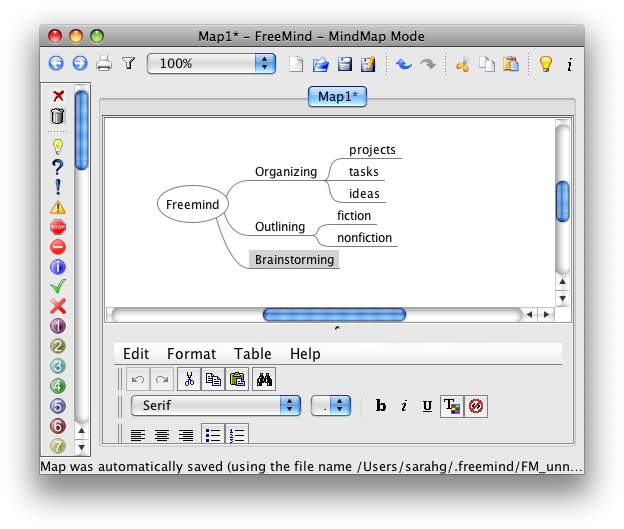
Task: Add the question mark icon to the node
Action: (x=58, y=167)
